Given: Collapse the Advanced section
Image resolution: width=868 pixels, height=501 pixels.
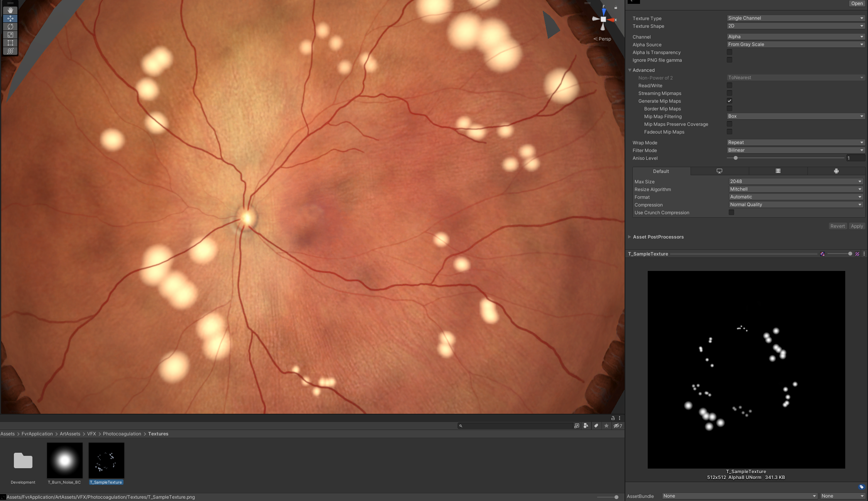Looking at the screenshot, I should [630, 70].
